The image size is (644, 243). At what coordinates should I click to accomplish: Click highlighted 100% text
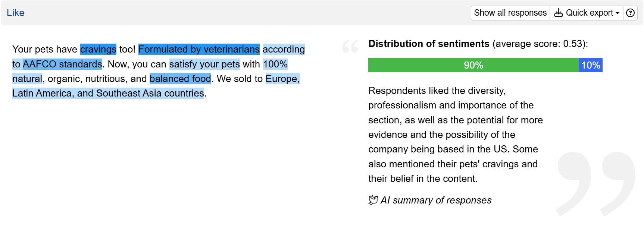(275, 64)
